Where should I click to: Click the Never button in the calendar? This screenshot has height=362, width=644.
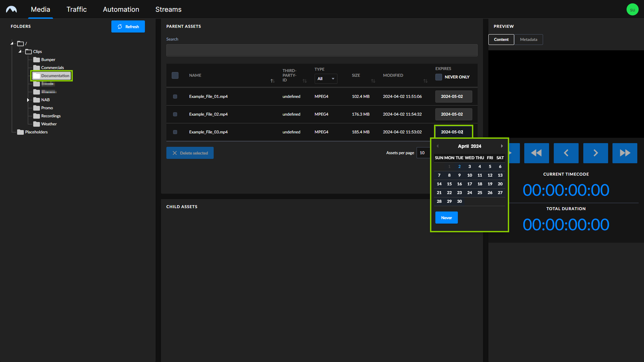click(x=446, y=218)
